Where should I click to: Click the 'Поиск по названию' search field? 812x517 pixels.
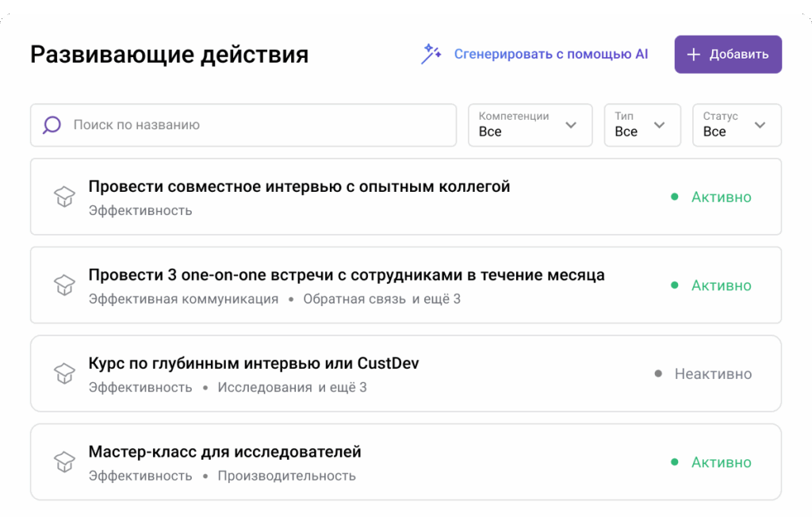tap(238, 125)
